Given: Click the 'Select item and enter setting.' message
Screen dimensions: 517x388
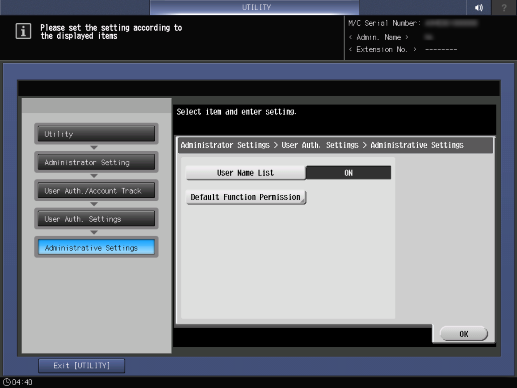Looking at the screenshot, I should [236, 112].
